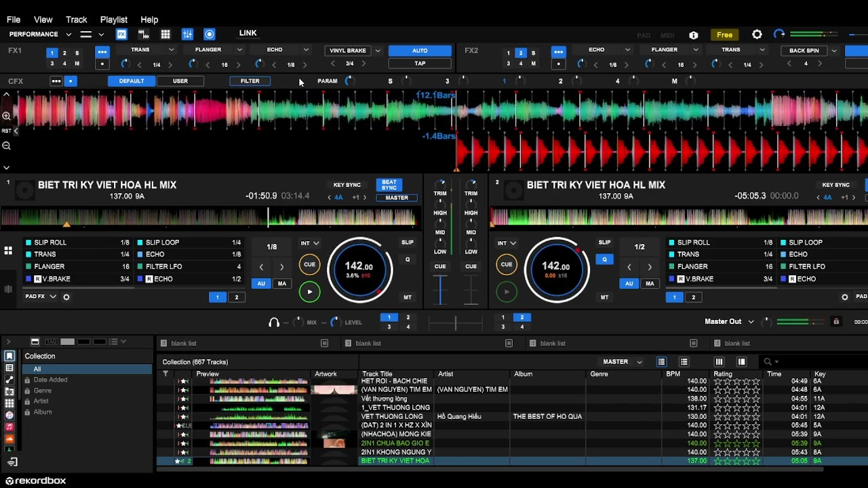Viewport: 868px width, 488px height.
Task: Toggle BEAT SYNC on deck 1
Action: pos(389,185)
